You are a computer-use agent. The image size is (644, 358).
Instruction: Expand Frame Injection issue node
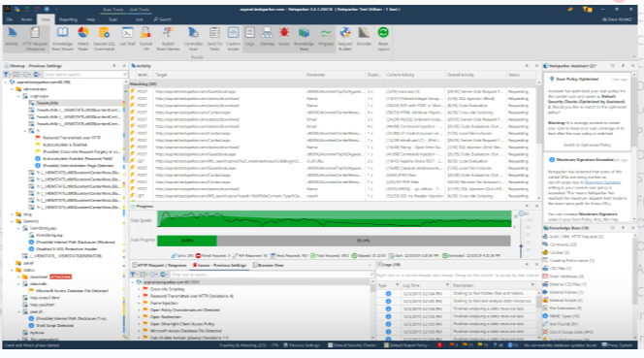(x=140, y=304)
